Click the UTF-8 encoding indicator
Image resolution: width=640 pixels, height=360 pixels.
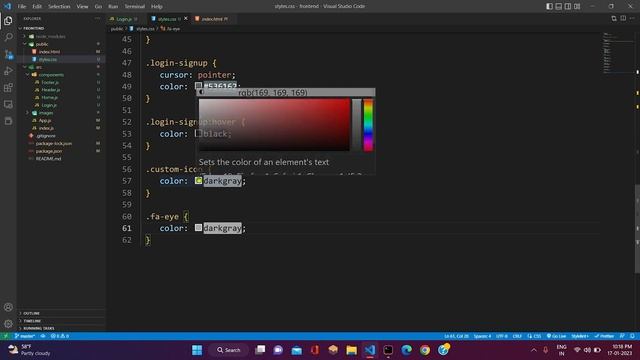[x=502, y=336]
